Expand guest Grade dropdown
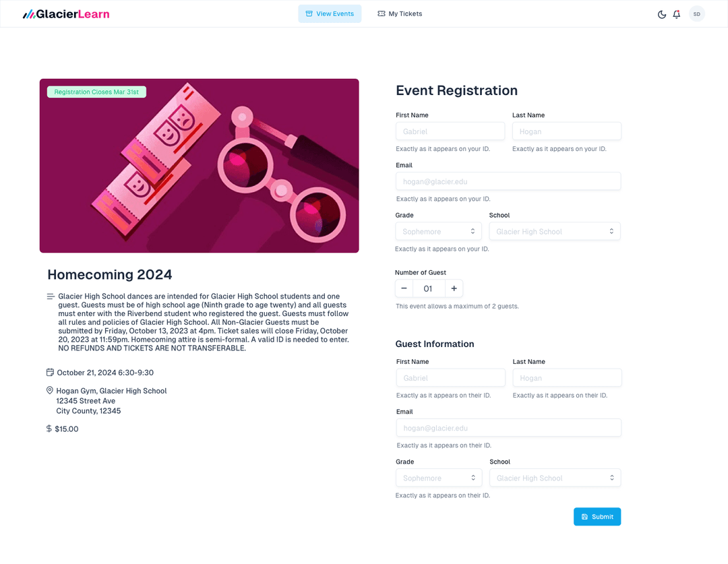The image size is (728, 564). pos(438,478)
